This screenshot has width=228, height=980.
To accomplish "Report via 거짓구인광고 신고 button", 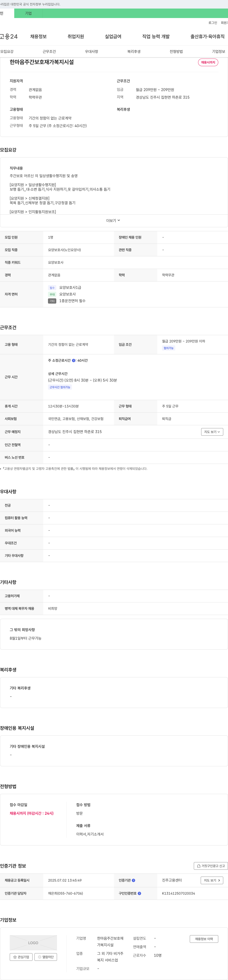I will [x=211, y=866].
